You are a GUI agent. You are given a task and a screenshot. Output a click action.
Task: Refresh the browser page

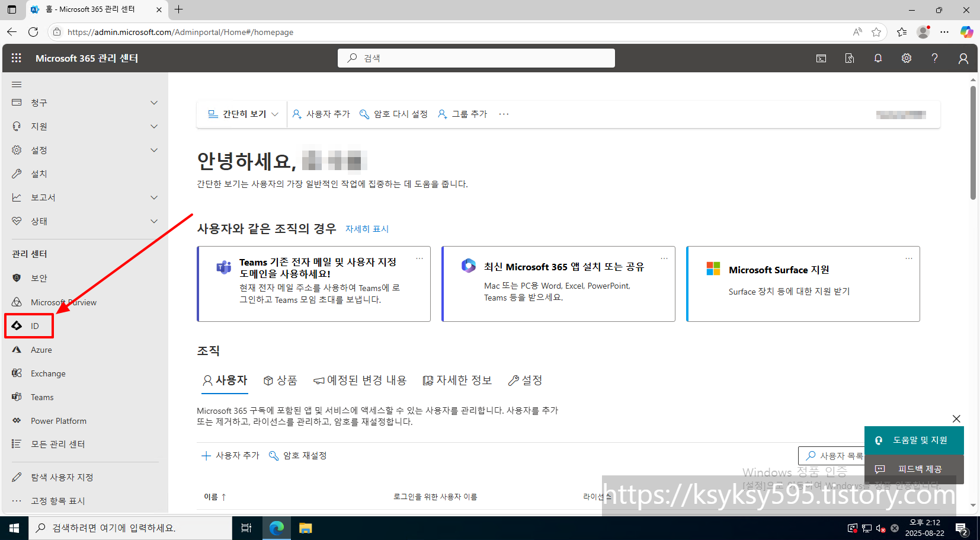click(x=33, y=32)
